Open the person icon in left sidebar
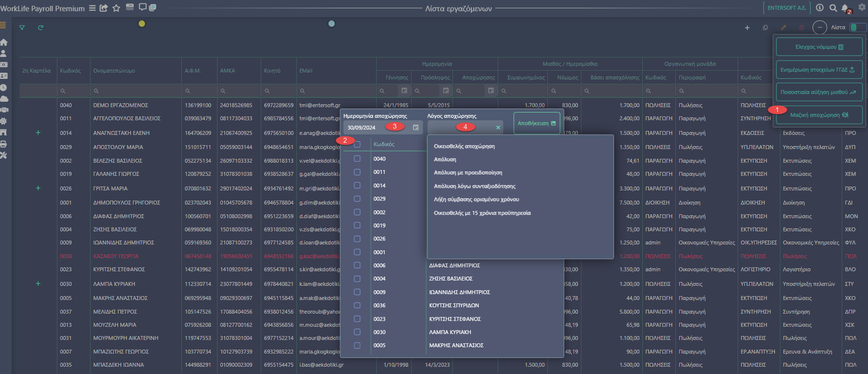 (x=3, y=54)
